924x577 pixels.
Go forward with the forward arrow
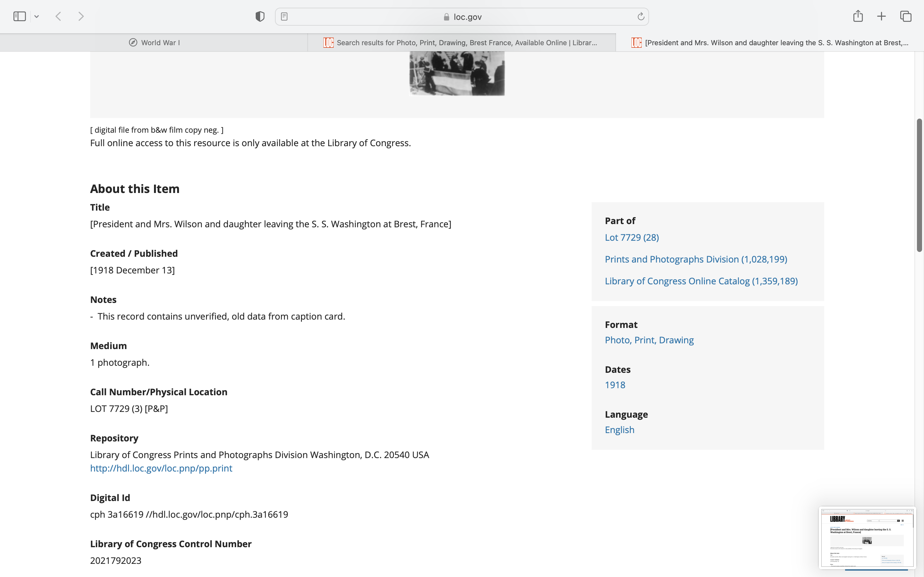pos(81,16)
